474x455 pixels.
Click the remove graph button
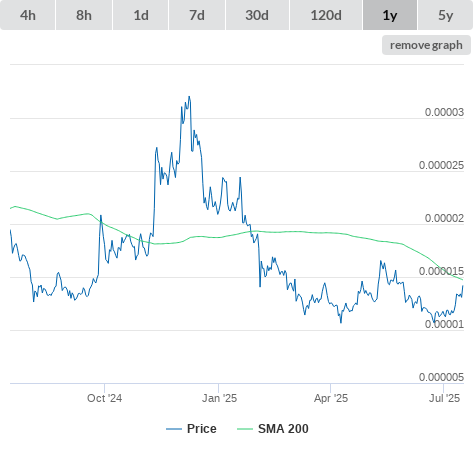[426, 45]
